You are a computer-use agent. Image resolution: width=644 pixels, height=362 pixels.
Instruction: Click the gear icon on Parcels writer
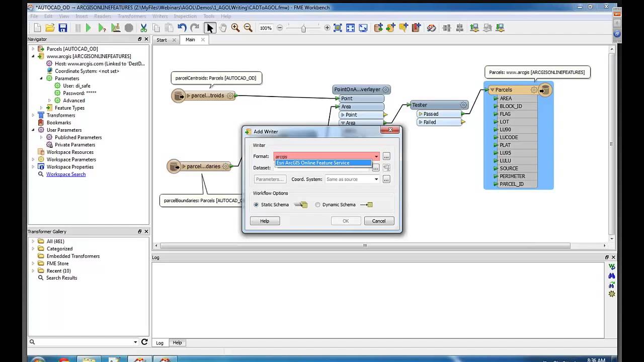(x=534, y=90)
